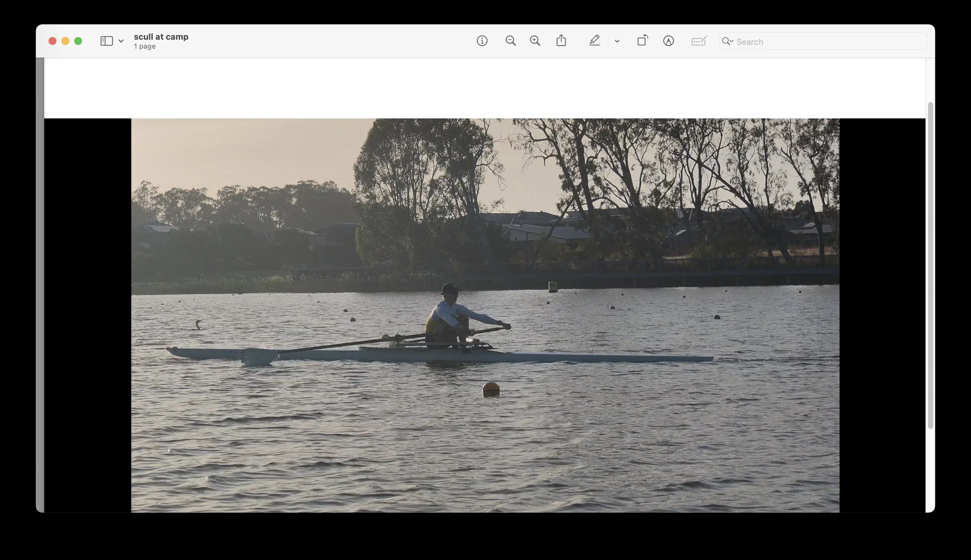The width and height of the screenshot is (971, 560).
Task: Click the magnifier inside the search field
Action: pos(727,41)
